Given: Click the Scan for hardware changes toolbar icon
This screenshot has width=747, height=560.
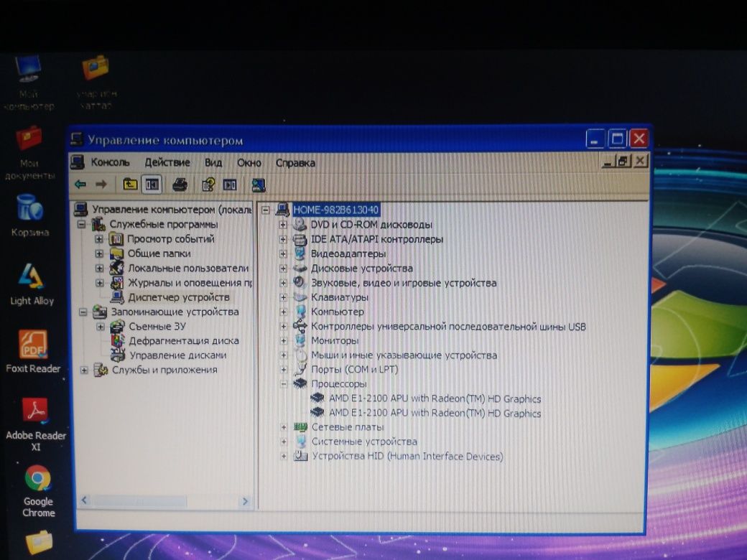Looking at the screenshot, I should 258,185.
